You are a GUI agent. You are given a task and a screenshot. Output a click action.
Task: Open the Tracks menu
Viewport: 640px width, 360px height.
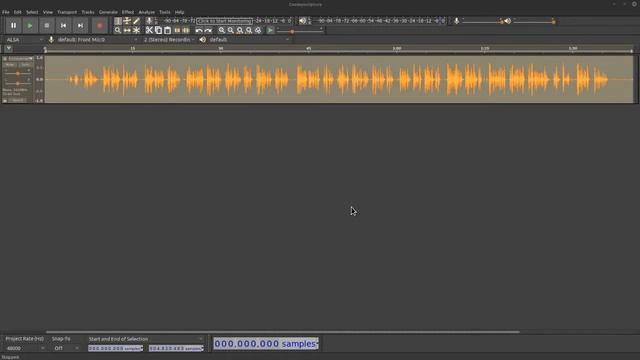88,12
